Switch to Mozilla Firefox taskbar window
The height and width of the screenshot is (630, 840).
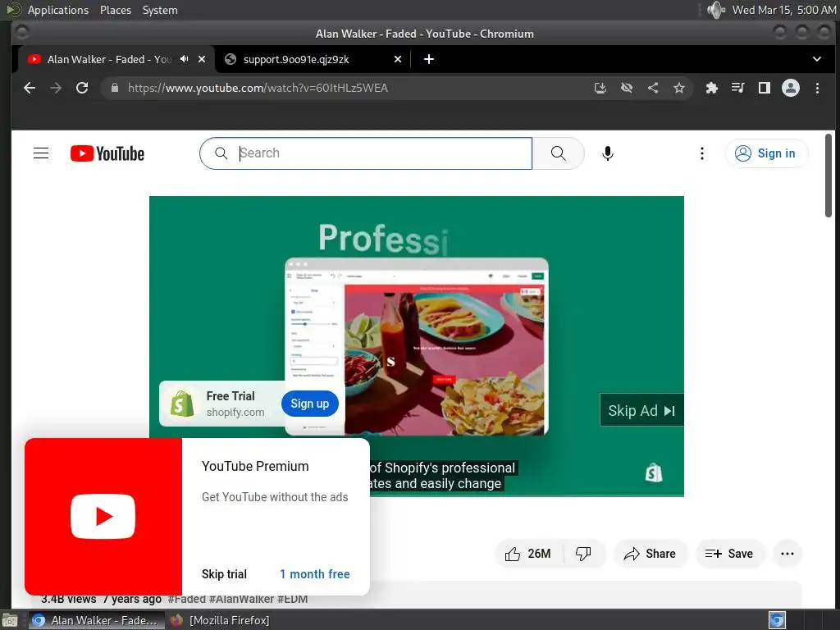pyautogui.click(x=220, y=620)
